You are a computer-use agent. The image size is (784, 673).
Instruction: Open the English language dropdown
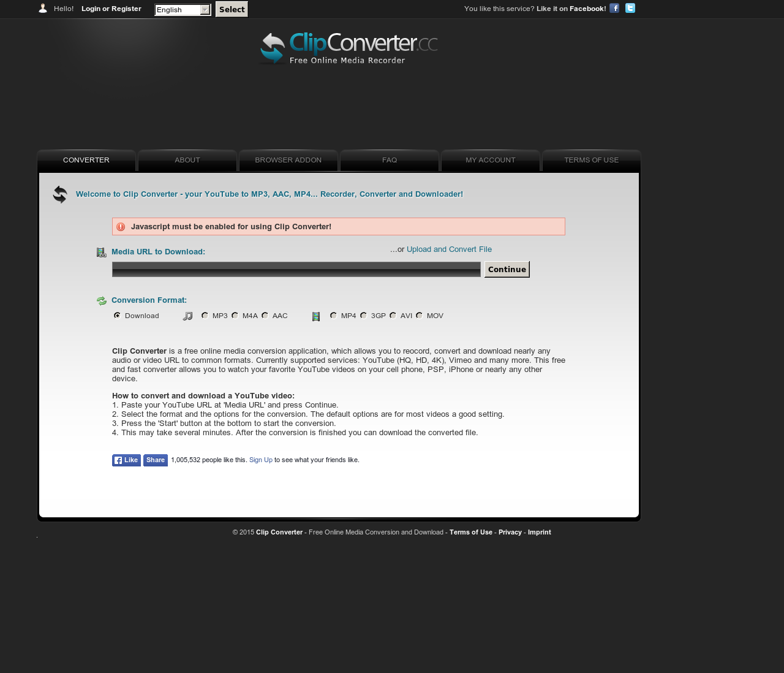(183, 10)
